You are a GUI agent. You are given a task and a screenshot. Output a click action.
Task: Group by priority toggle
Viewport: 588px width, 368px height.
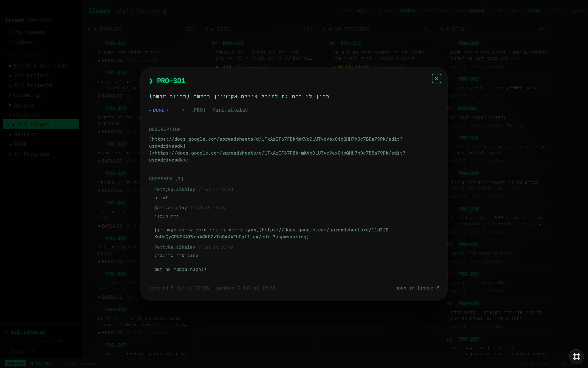(434, 11)
